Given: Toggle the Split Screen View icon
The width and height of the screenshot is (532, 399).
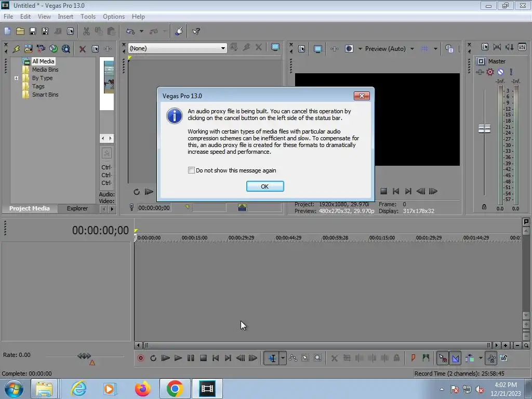Looking at the screenshot, I should tap(349, 49).
